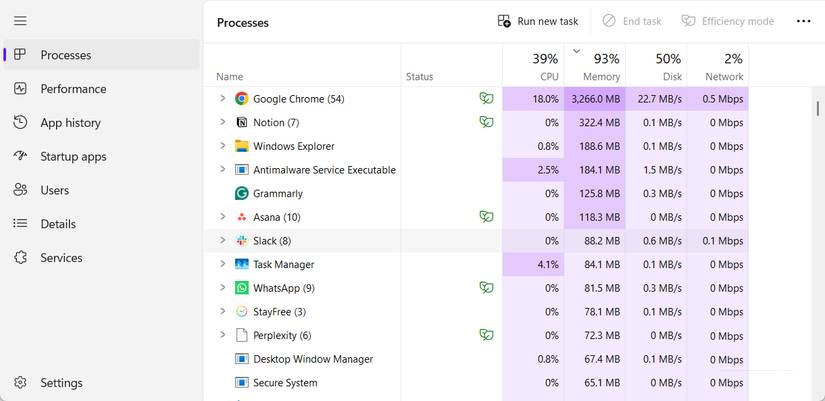The width and height of the screenshot is (825, 401).
Task: Sort by the Name column header
Action: click(x=302, y=65)
